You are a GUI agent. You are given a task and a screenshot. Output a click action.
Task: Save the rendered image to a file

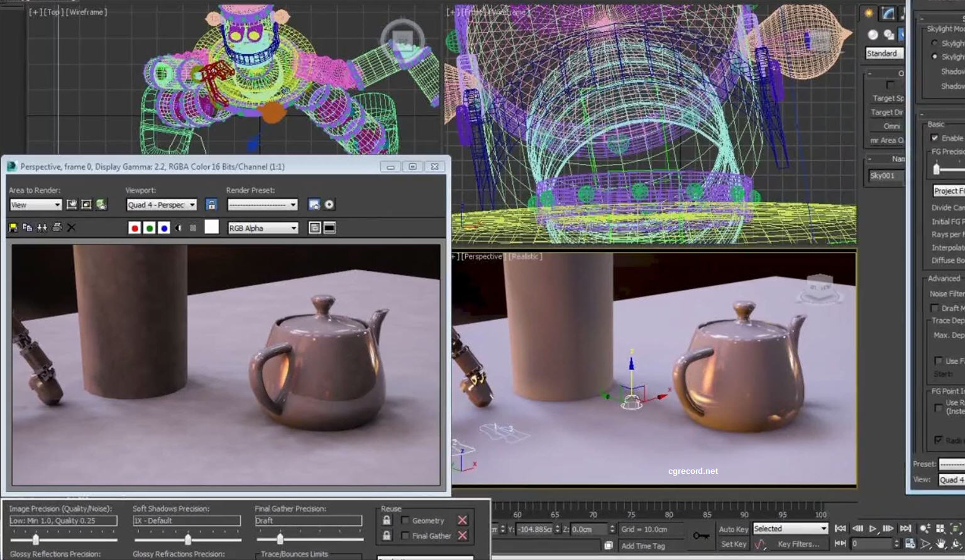click(x=12, y=228)
